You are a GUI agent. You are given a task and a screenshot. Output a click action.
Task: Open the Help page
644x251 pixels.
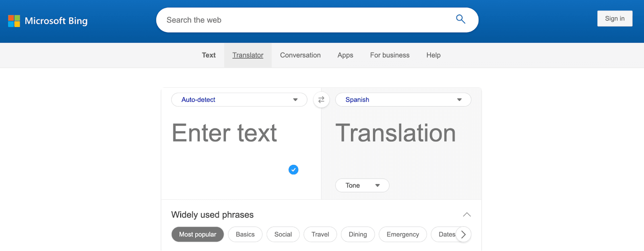coord(433,55)
